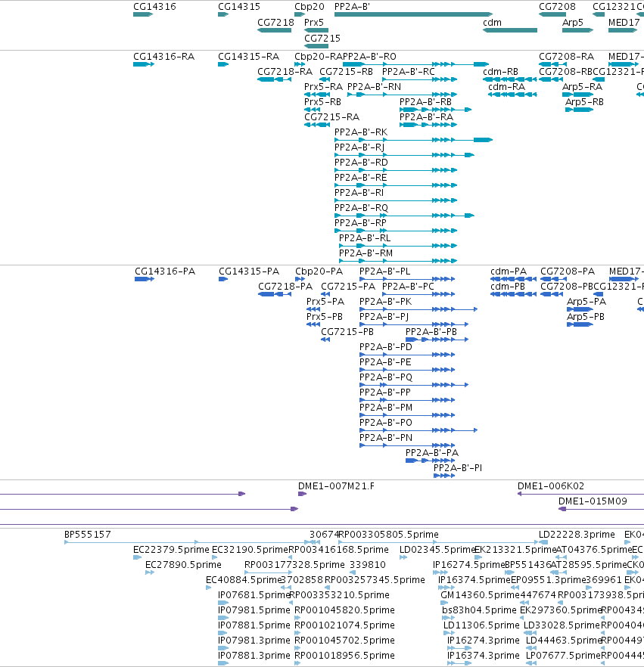The height and width of the screenshot is (667, 644).
Task: Click the Arp5 gene label
Action: click(573, 22)
